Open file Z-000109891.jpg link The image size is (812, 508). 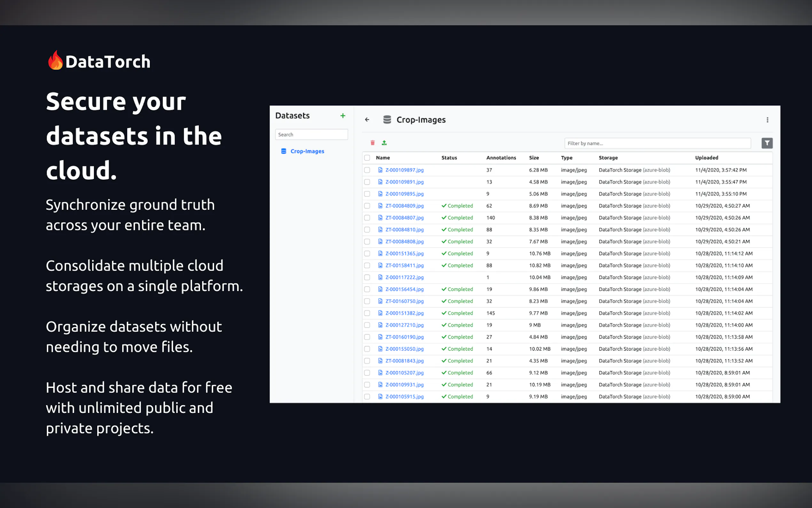point(404,182)
